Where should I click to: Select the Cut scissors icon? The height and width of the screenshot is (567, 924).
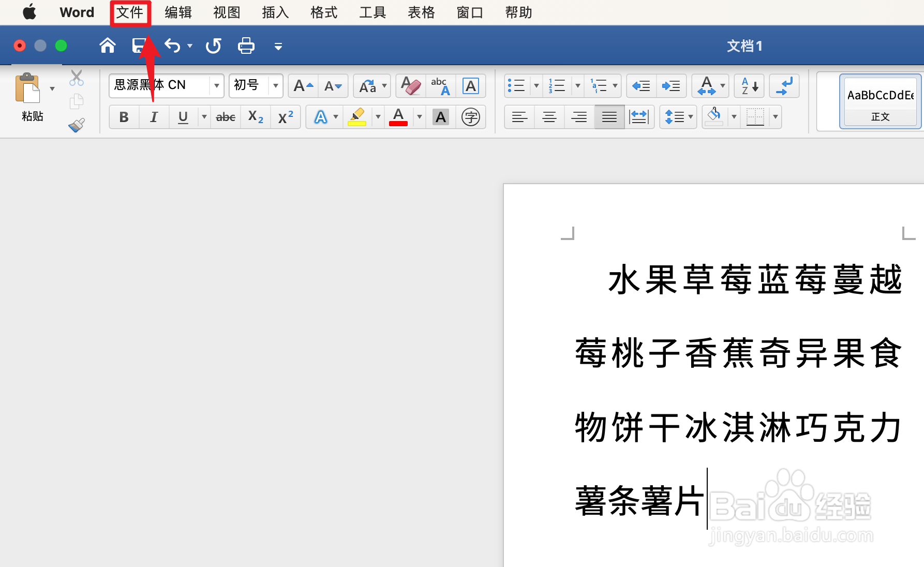click(76, 78)
